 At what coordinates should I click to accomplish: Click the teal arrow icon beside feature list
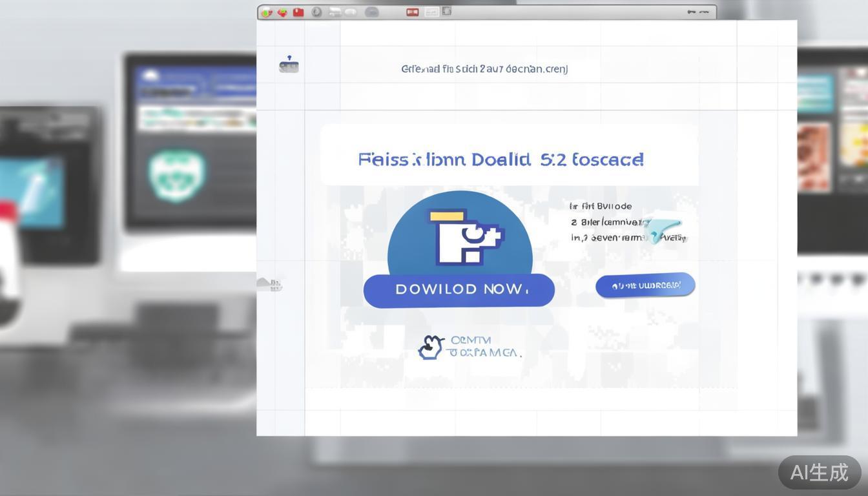[664, 231]
